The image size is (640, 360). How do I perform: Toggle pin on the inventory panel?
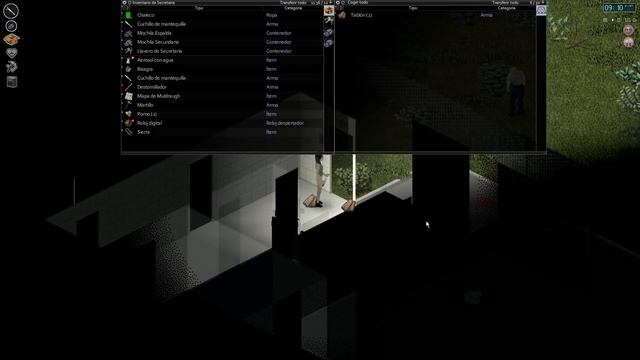coord(331,2)
